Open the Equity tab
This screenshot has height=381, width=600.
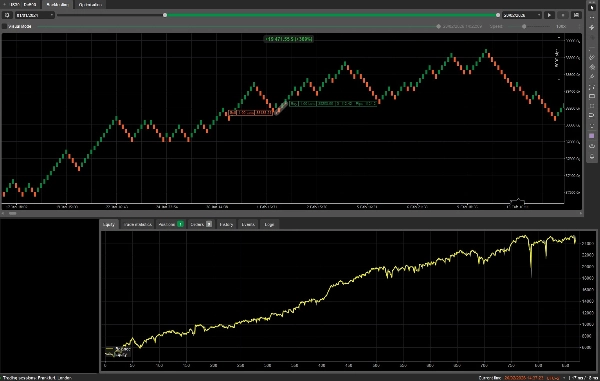pos(109,225)
